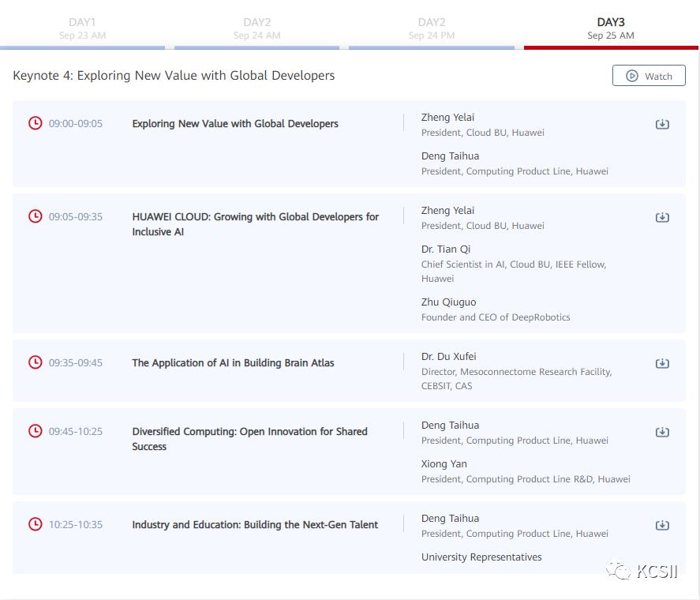Click Deng Taihua in the 10:25-10:35 session
Viewport: 700px width, 600px height.
coord(450,519)
